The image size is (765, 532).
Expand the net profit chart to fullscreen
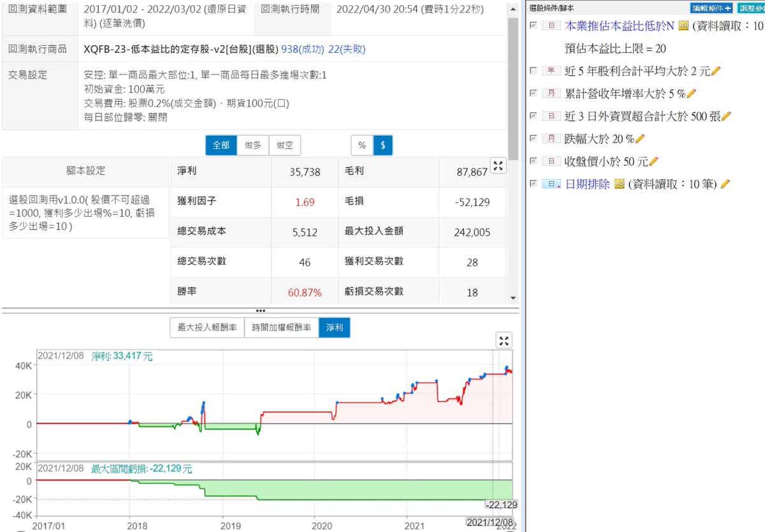[x=504, y=341]
